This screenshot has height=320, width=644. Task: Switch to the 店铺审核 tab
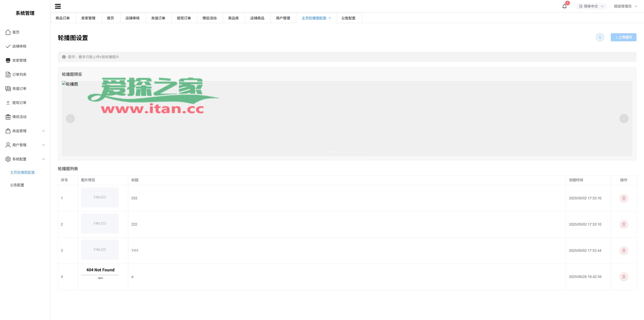[133, 18]
